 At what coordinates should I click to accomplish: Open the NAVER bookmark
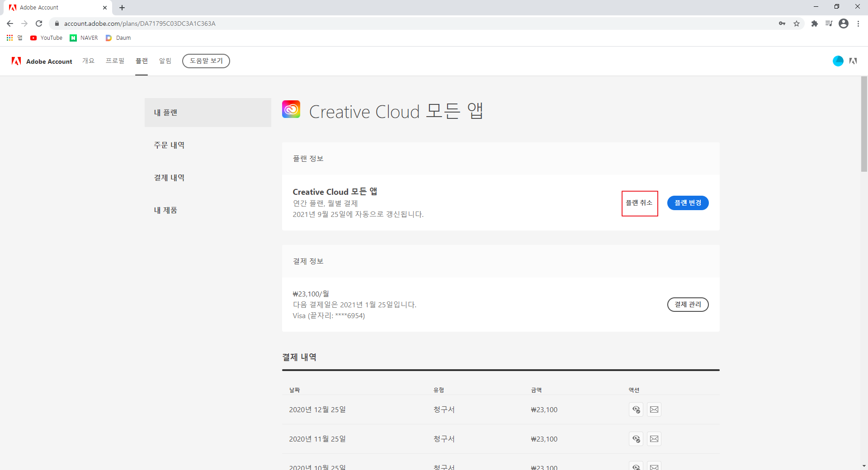click(x=84, y=38)
